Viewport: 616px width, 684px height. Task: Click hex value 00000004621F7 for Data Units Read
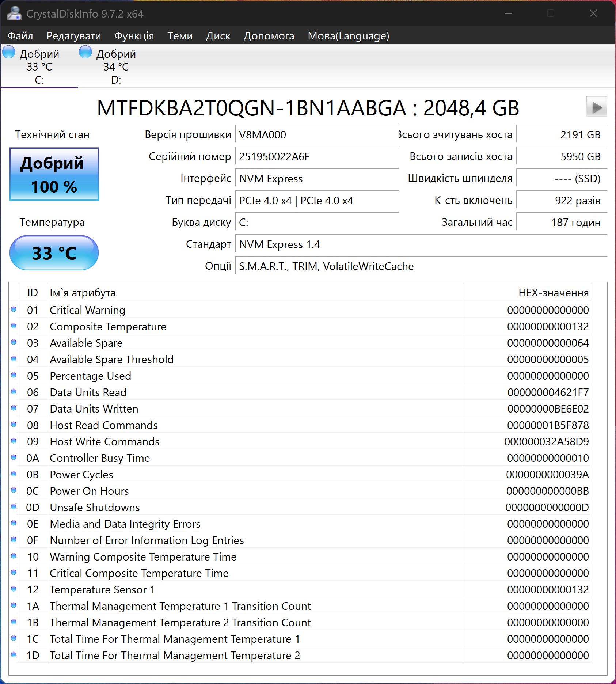[x=548, y=392]
